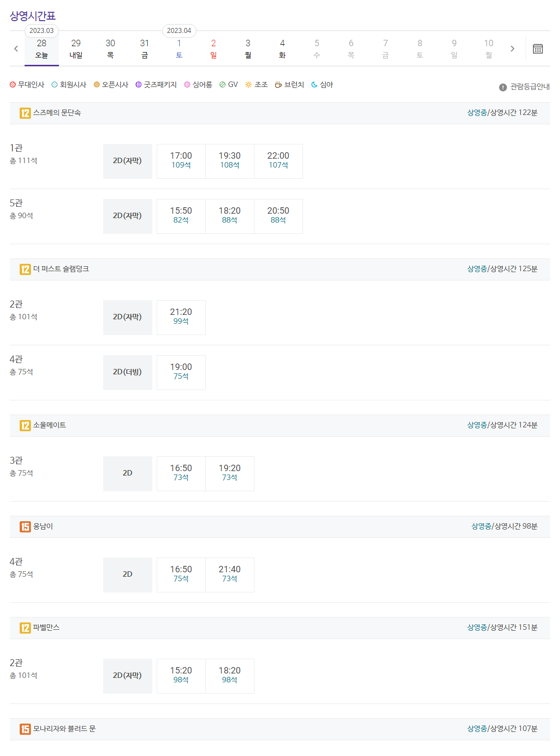Click the GV legend icon

(223, 84)
